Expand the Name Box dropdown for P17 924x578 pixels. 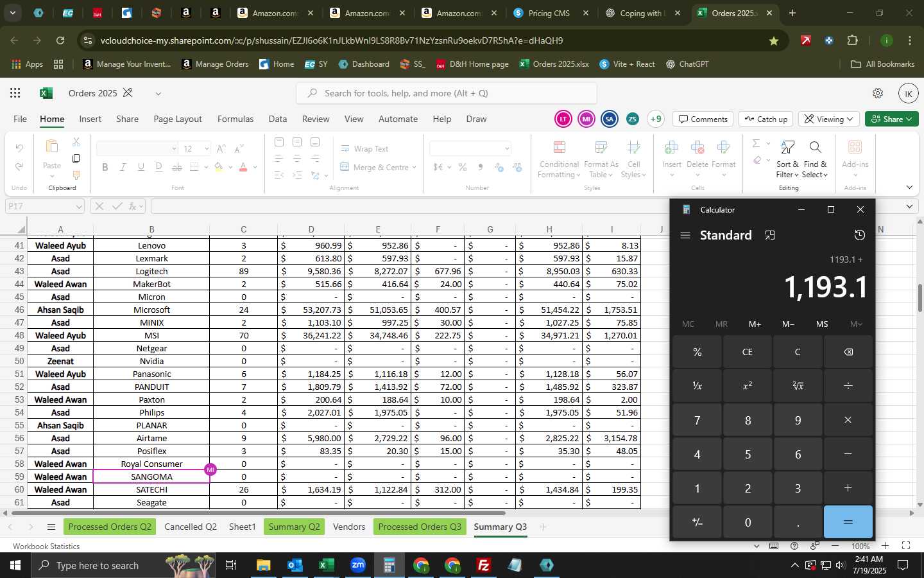coord(79,207)
